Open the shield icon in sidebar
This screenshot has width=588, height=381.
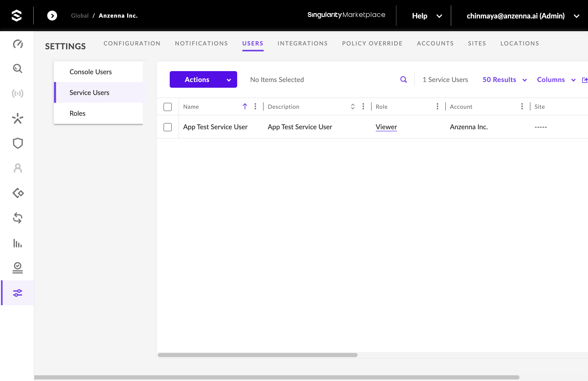18,143
